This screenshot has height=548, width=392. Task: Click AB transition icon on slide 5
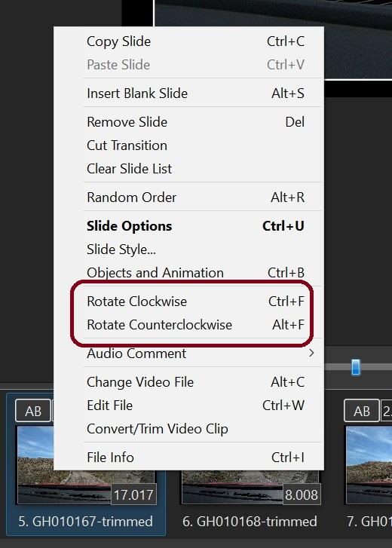(33, 411)
